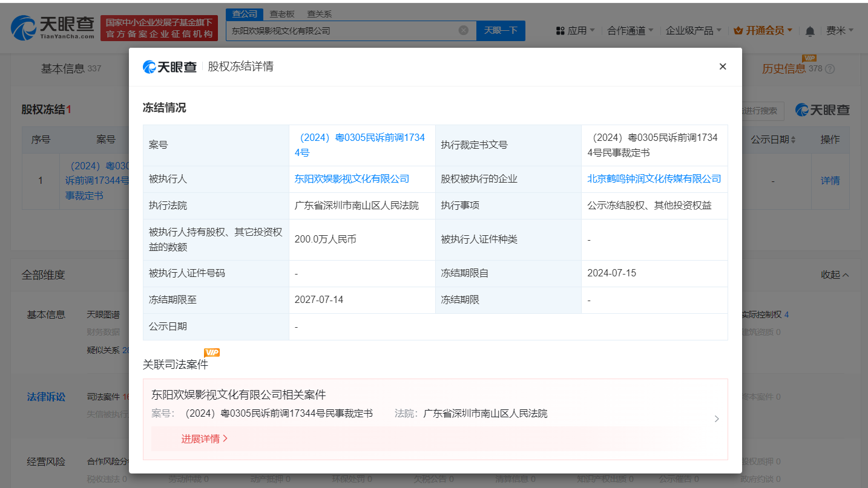Click the 天眼一下 search button

coord(501,30)
